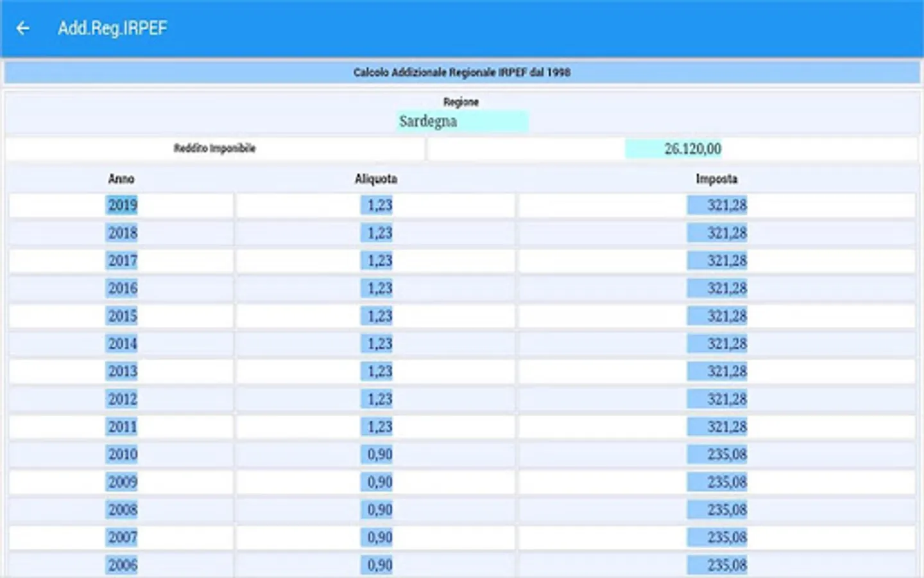Go back using the arrow icon
Viewport: 924px width, 578px height.
pos(23,28)
